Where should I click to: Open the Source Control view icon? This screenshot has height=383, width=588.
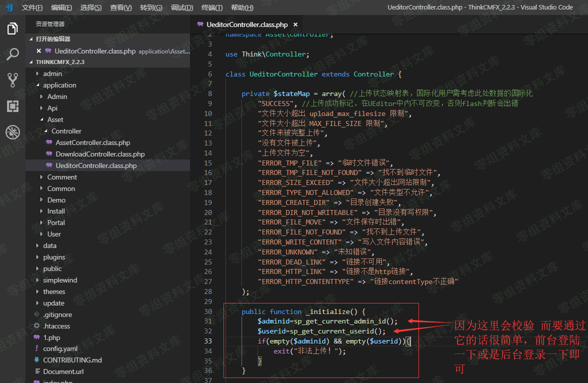click(x=12, y=80)
